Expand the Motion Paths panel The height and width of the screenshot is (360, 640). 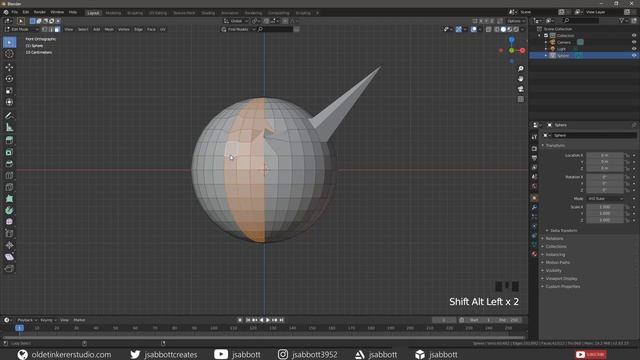tap(557, 262)
